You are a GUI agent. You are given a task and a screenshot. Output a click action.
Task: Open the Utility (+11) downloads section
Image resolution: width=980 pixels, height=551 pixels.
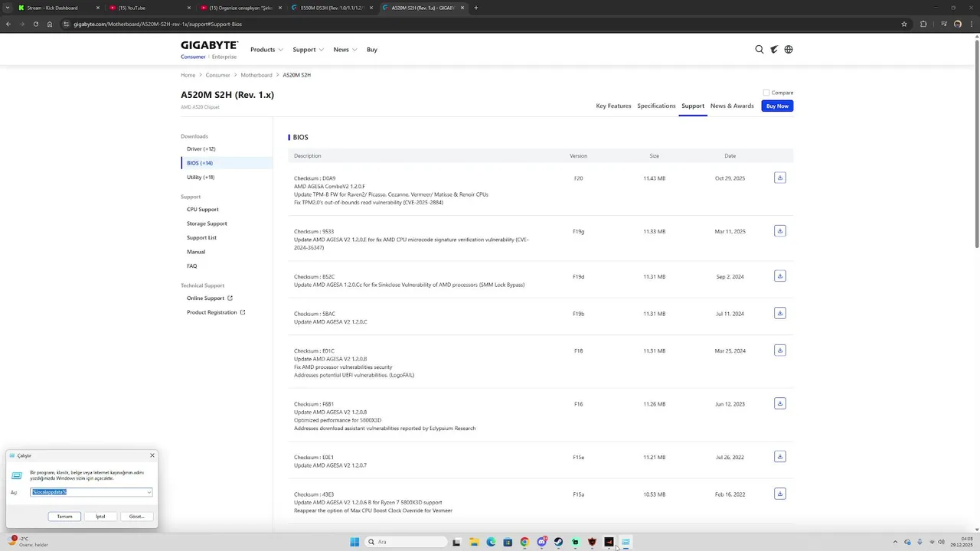(201, 177)
